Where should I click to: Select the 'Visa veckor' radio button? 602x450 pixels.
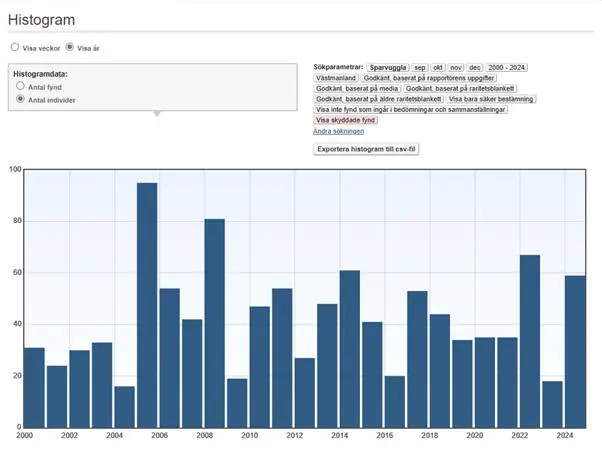(14, 47)
